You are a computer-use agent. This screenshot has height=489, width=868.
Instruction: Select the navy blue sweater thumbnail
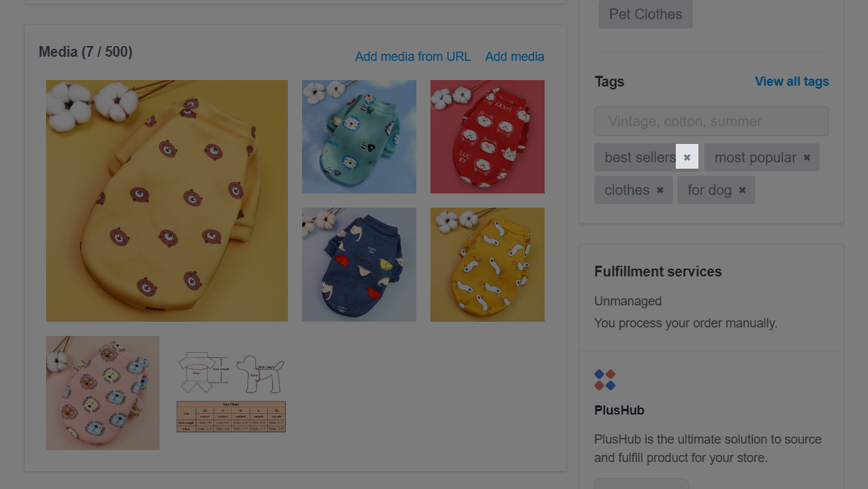[x=359, y=264]
